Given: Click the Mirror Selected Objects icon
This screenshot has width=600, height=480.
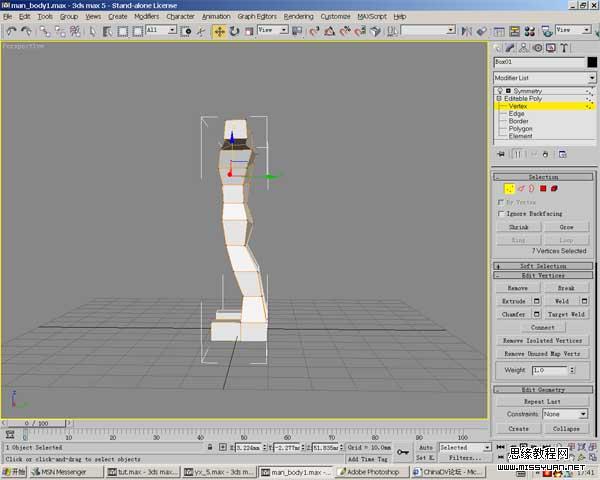Looking at the screenshot, I should click(x=466, y=31).
